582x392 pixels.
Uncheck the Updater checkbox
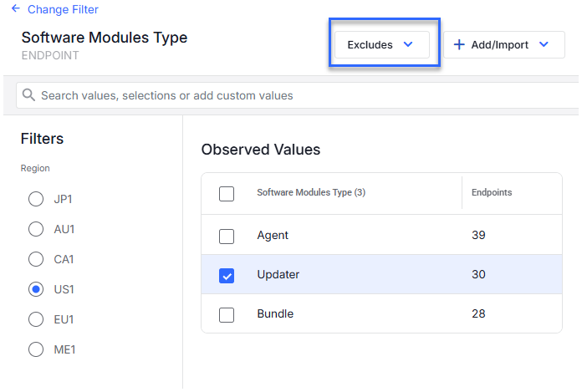[227, 276]
